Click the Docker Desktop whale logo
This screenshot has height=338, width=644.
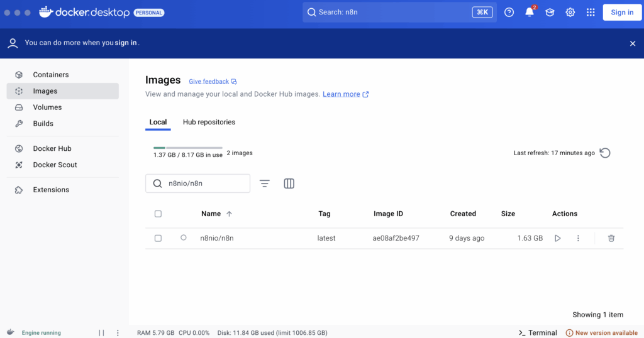coord(46,12)
